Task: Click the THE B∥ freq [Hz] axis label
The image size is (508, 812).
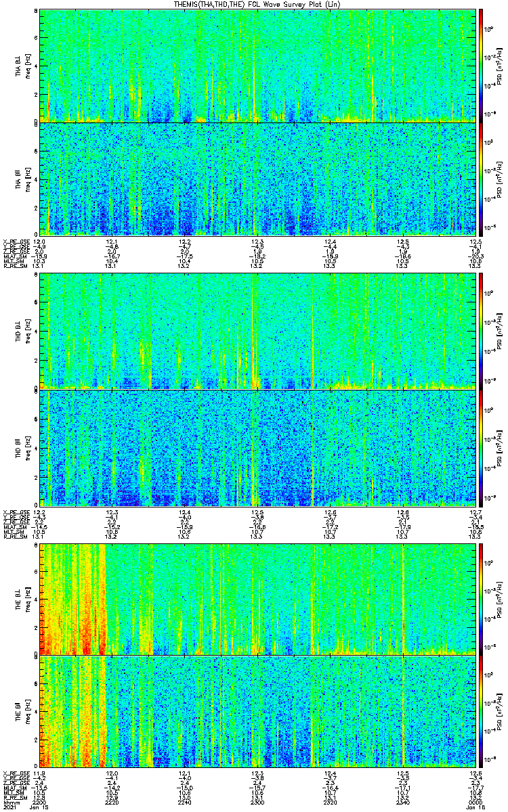Action: click(25, 712)
